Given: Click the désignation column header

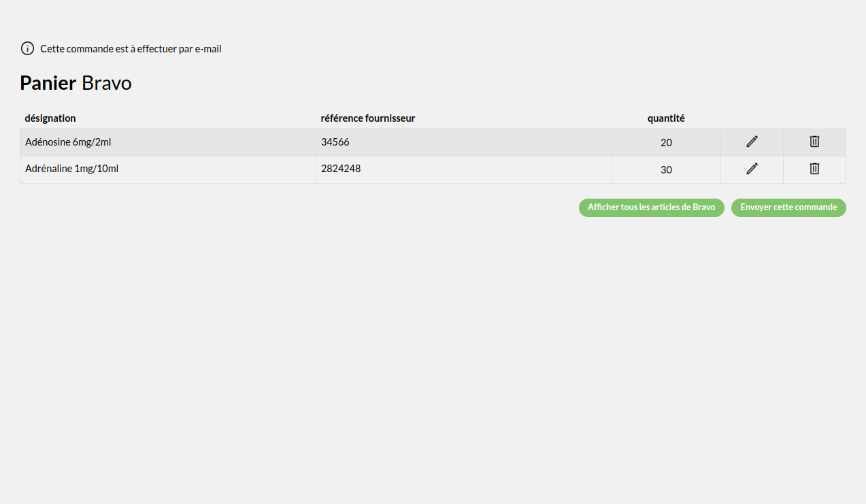Looking at the screenshot, I should tap(50, 118).
